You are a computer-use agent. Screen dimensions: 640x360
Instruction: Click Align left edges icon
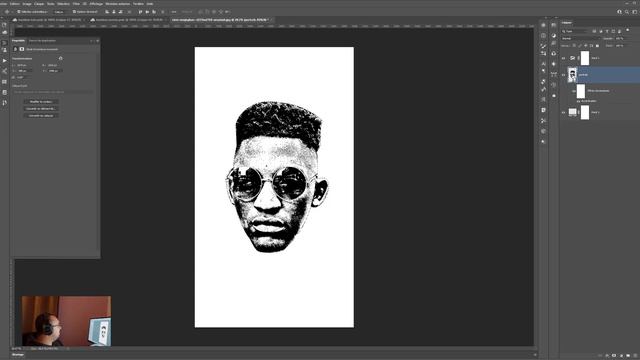[x=107, y=11]
